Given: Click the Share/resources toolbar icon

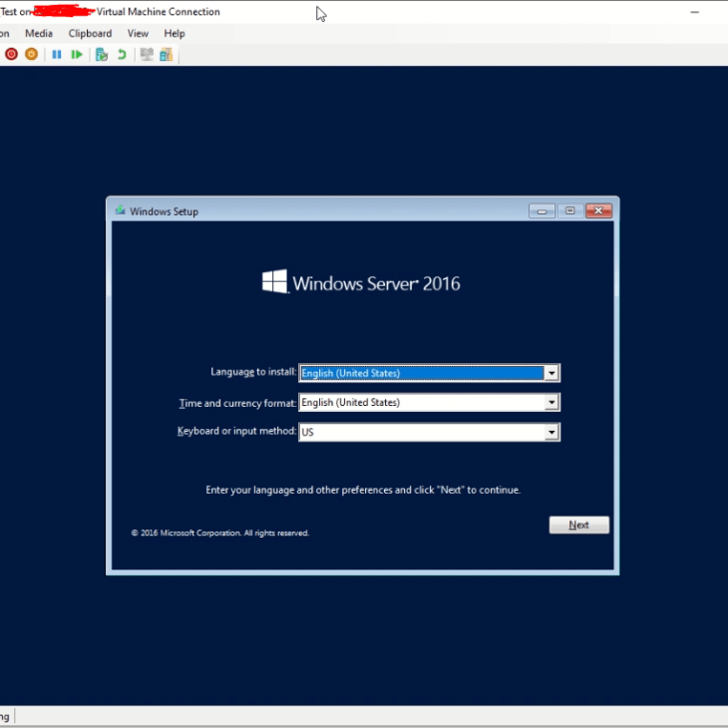Looking at the screenshot, I should (167, 55).
